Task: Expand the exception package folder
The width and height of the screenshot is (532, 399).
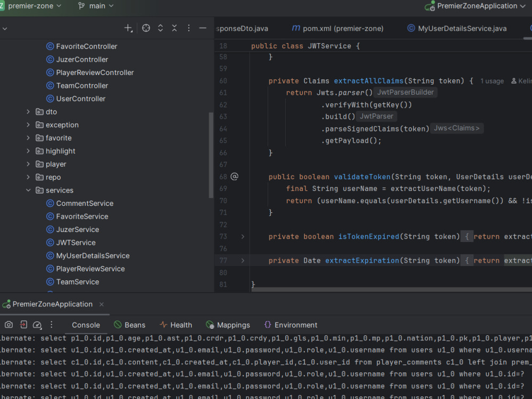Action: point(28,125)
